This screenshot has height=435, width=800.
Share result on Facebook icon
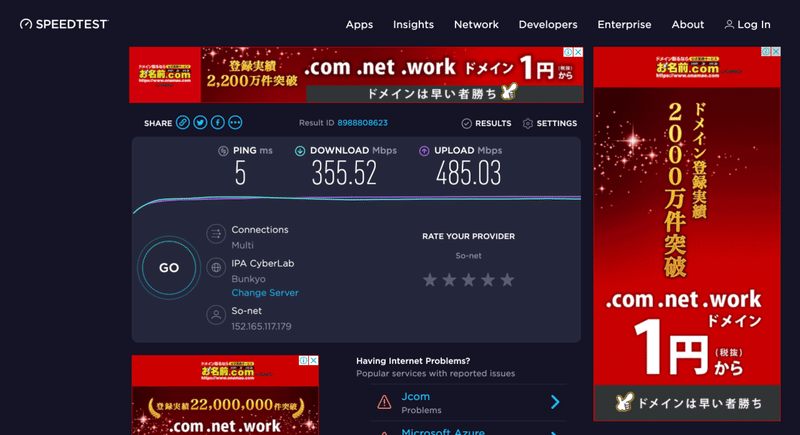[218, 122]
